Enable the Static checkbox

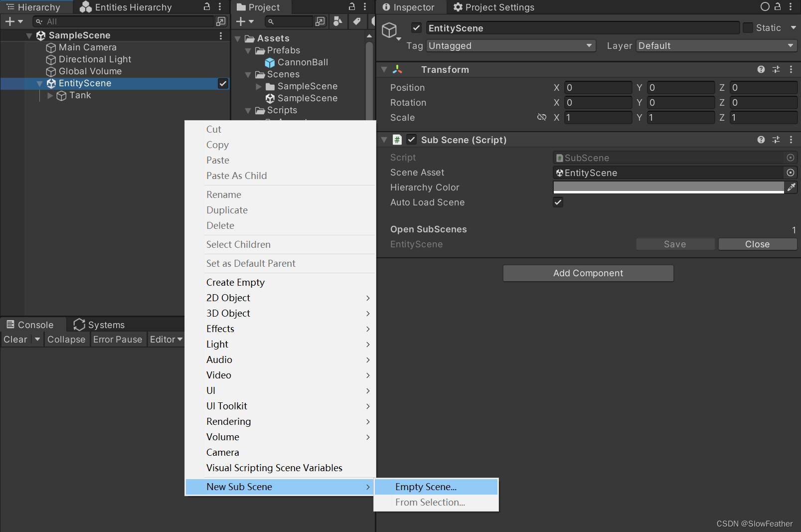[748, 28]
